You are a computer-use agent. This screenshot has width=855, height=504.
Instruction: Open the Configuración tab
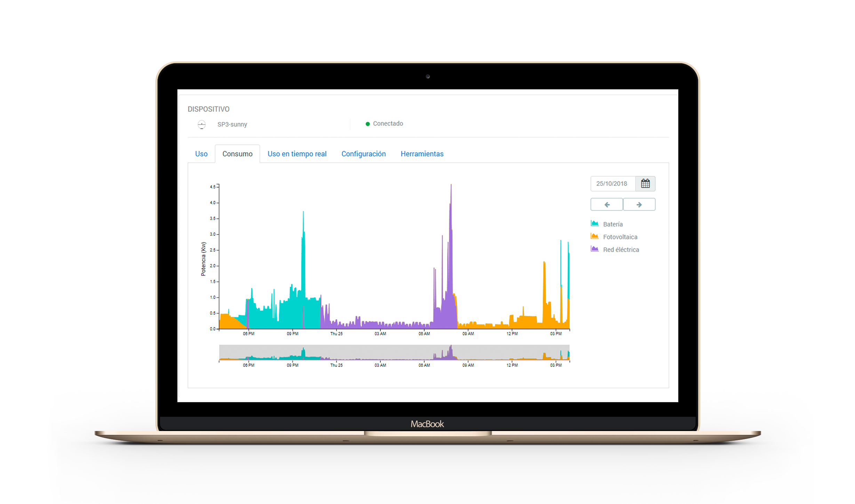pos(363,154)
